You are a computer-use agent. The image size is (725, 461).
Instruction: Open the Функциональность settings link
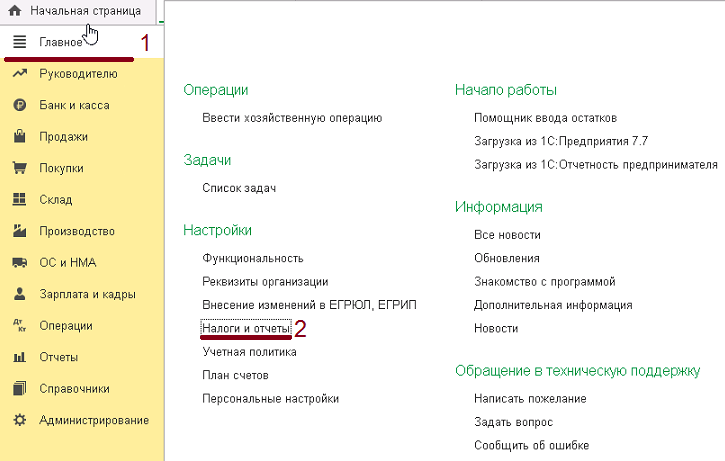pyautogui.click(x=253, y=258)
